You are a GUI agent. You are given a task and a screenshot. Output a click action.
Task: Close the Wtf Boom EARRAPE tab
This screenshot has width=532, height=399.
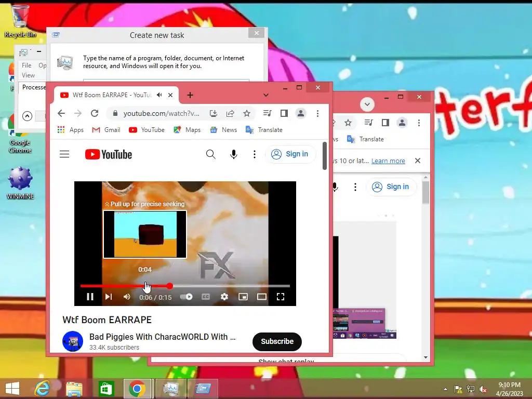(x=170, y=95)
